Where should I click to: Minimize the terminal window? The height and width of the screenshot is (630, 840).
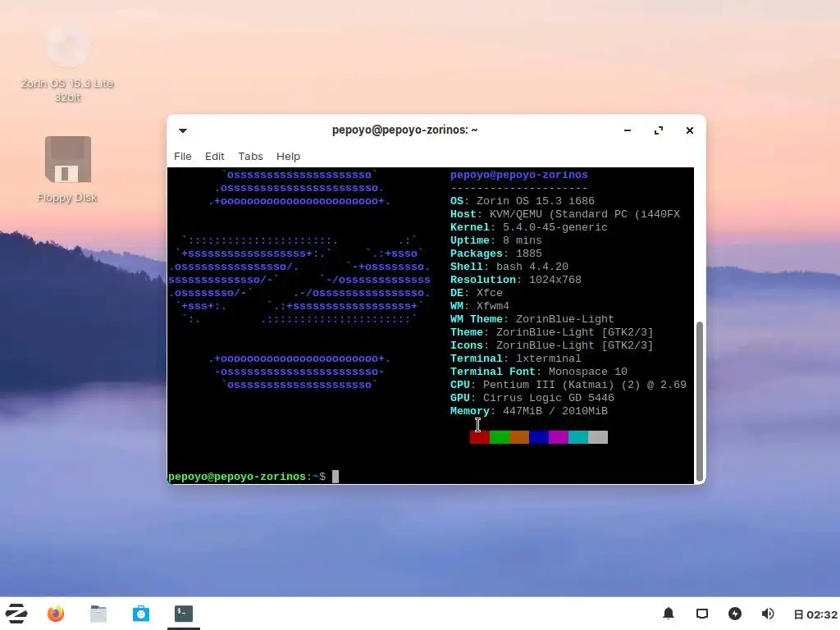628,130
